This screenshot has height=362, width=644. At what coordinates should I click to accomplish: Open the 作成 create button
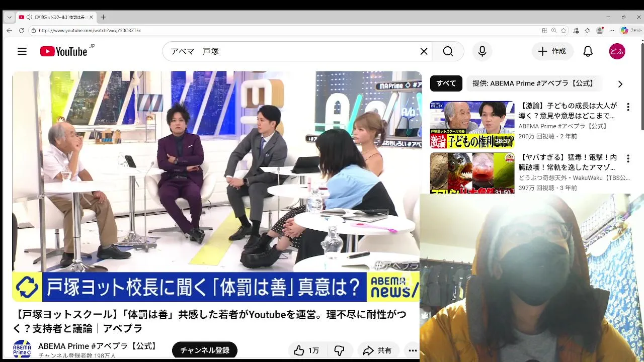coord(552,51)
